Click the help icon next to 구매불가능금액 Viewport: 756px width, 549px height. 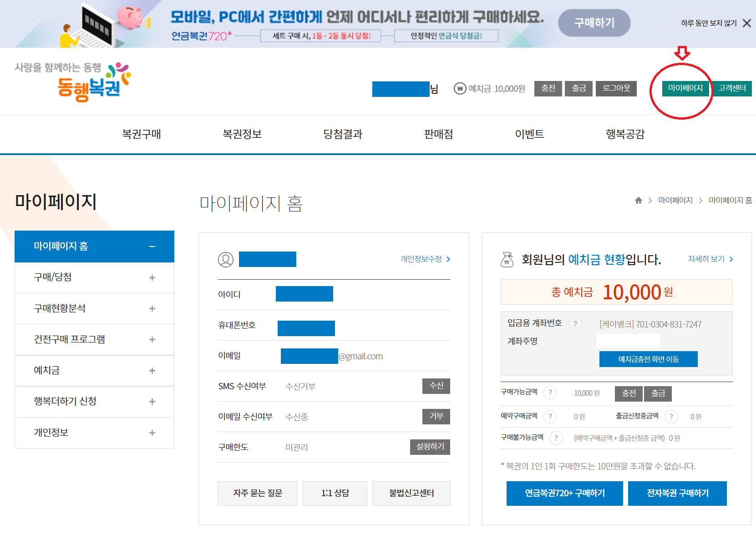coord(556,438)
